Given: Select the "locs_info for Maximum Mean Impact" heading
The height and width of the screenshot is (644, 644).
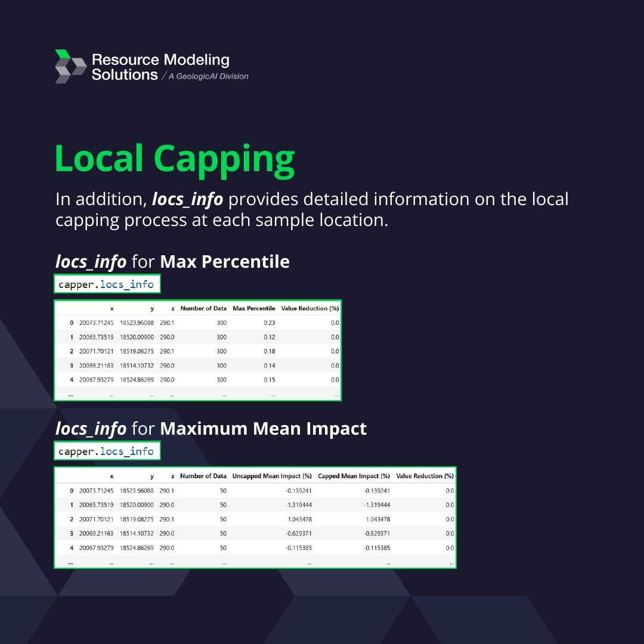Looking at the screenshot, I should 210,428.
